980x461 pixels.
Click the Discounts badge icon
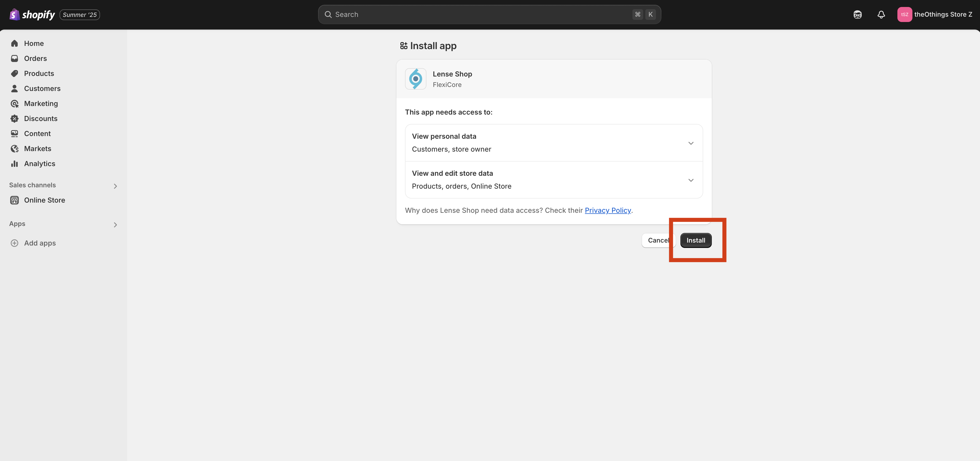point(14,118)
